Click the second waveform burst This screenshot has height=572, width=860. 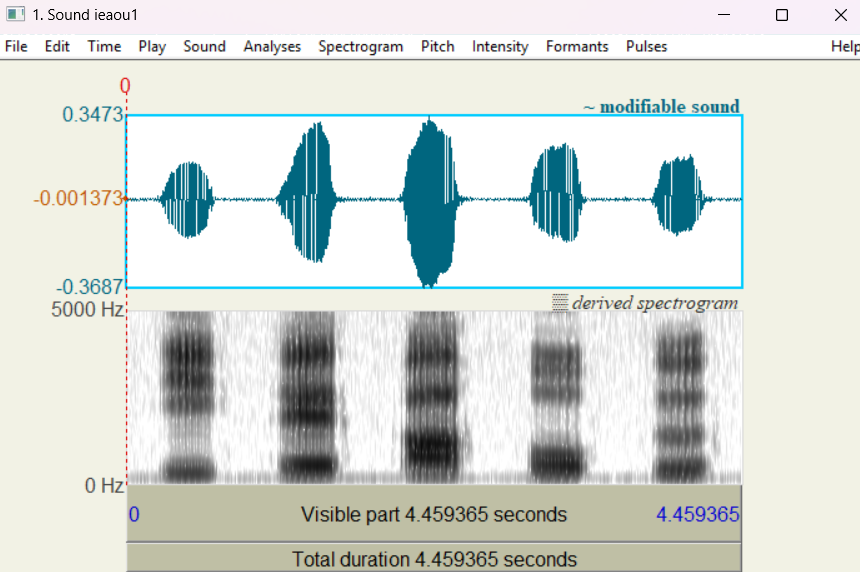[309, 192]
